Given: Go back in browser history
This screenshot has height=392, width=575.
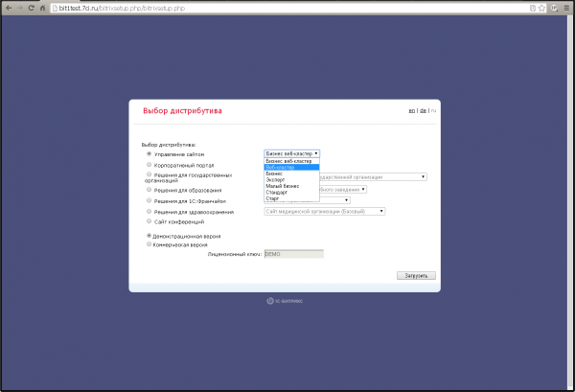Looking at the screenshot, I should point(9,8).
